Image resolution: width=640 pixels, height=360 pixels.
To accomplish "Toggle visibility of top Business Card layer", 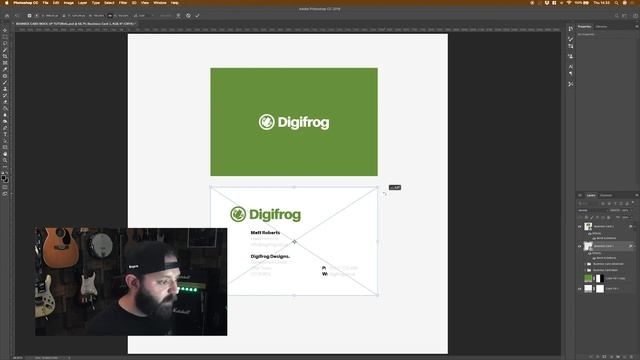I will tap(580, 226).
